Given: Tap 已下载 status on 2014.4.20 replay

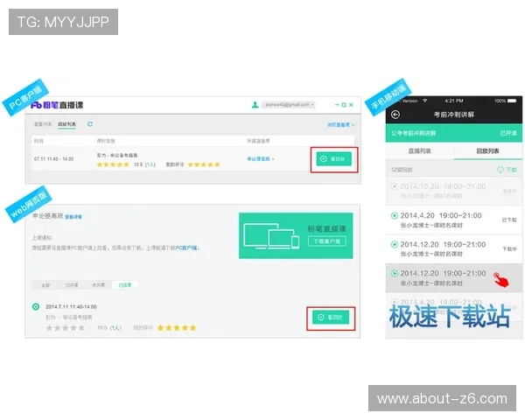Looking at the screenshot, I should 509,220.
